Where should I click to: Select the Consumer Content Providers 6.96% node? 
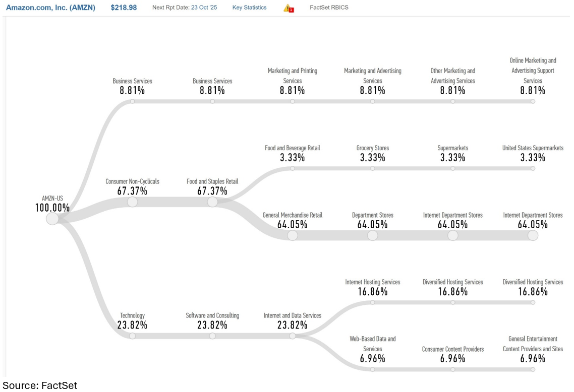[x=453, y=369]
